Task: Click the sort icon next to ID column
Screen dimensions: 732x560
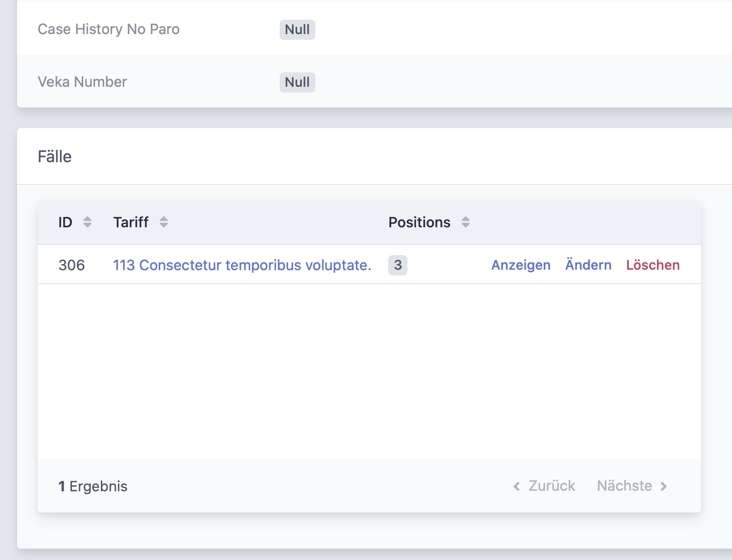Action: tap(88, 222)
